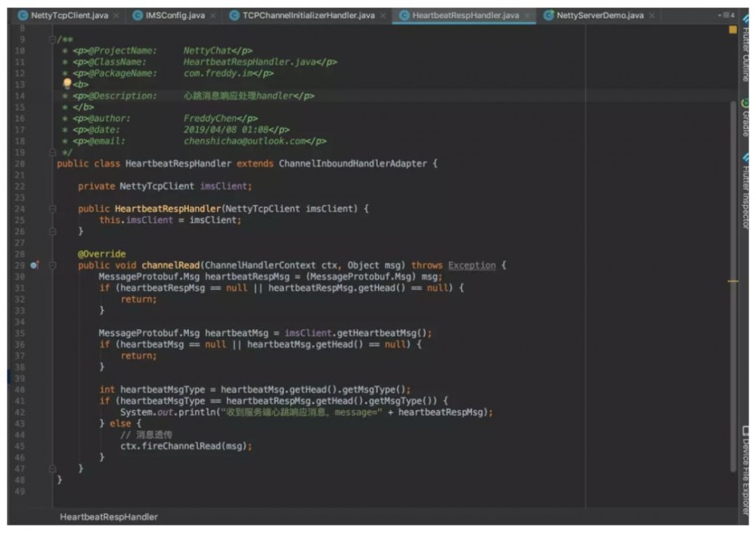Viewport: 756px width, 533px height.
Task: Fold the comment end marker at line 19
Action: [52, 153]
